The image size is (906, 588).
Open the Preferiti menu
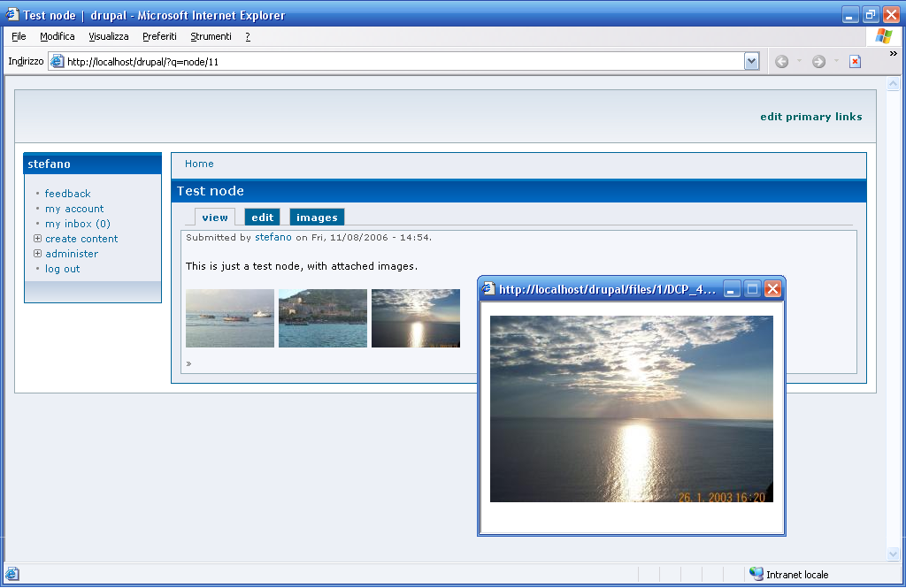pyautogui.click(x=159, y=36)
